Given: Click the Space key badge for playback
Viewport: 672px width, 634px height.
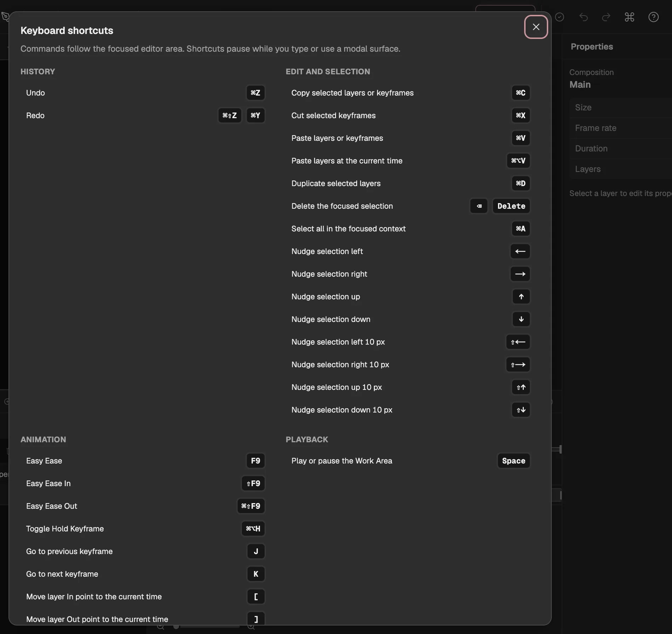Looking at the screenshot, I should click(514, 461).
